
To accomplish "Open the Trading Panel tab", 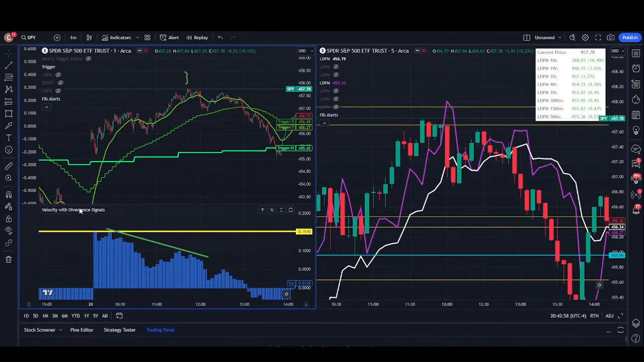I will (x=160, y=330).
